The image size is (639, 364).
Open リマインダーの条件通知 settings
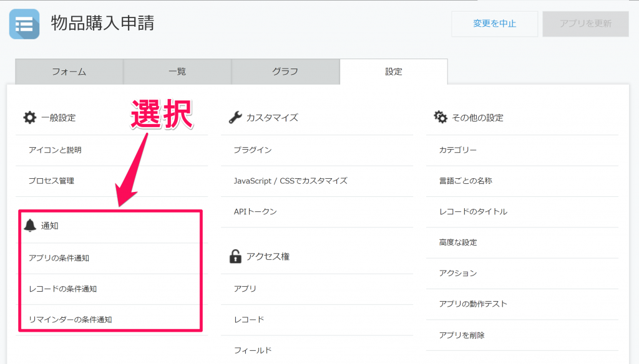click(70, 320)
